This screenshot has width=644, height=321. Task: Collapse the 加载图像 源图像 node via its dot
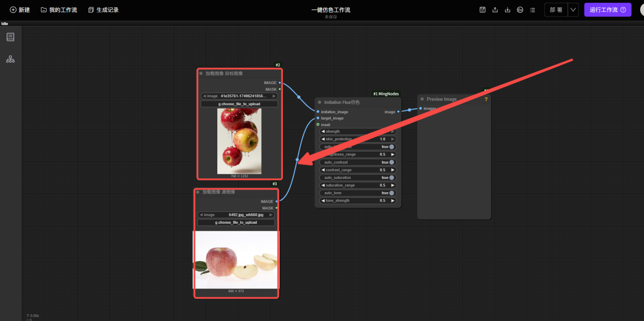198,192
